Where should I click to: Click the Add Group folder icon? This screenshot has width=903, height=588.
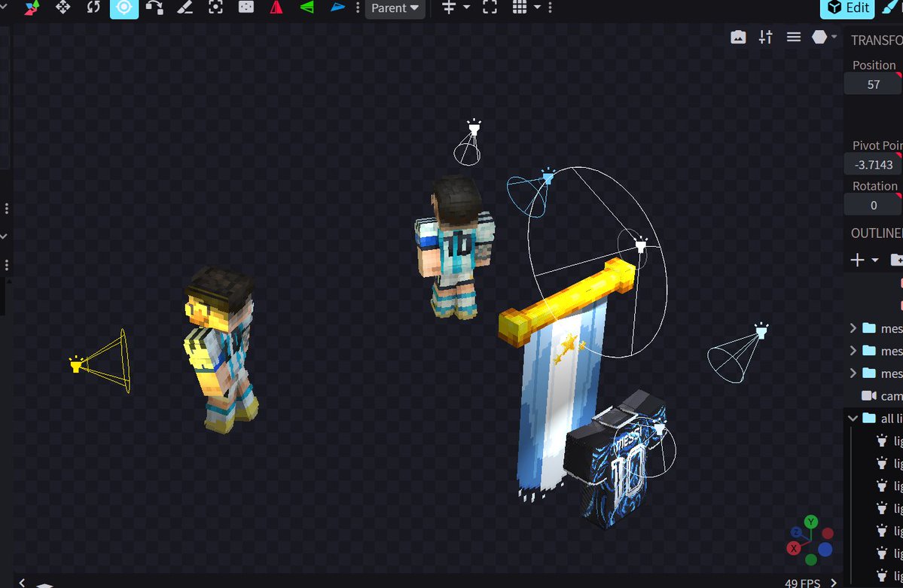click(x=897, y=260)
